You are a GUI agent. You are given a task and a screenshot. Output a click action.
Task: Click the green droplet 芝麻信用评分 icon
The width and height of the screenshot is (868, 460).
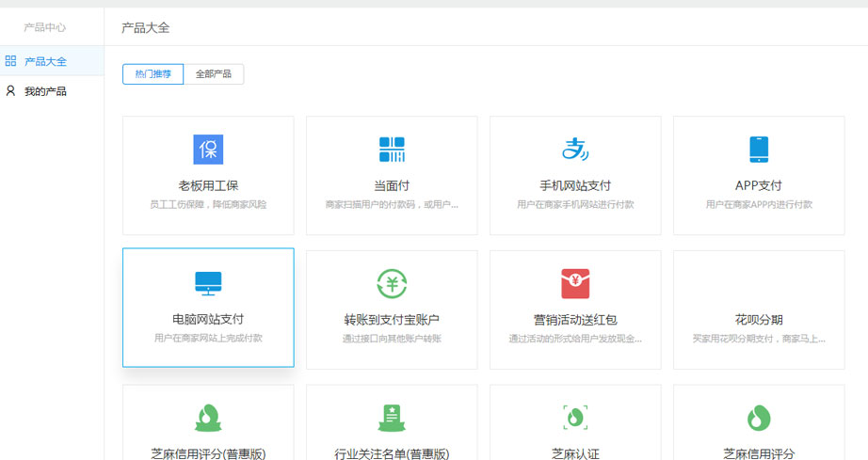[759, 417]
